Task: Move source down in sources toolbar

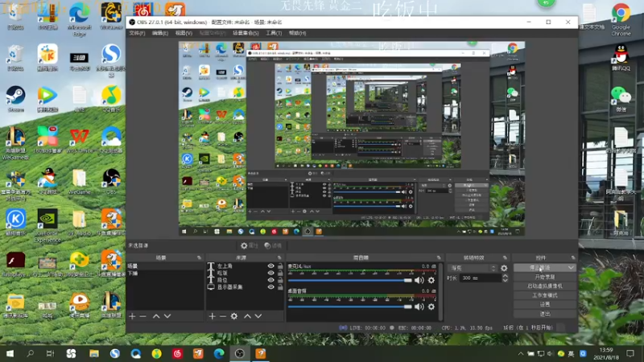Action: pos(258,316)
